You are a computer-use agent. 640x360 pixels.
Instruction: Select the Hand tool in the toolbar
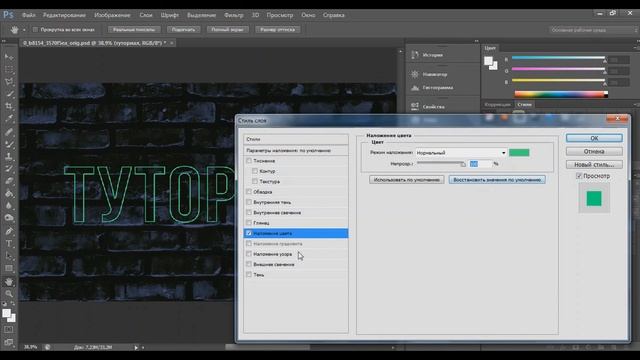click(x=9, y=282)
